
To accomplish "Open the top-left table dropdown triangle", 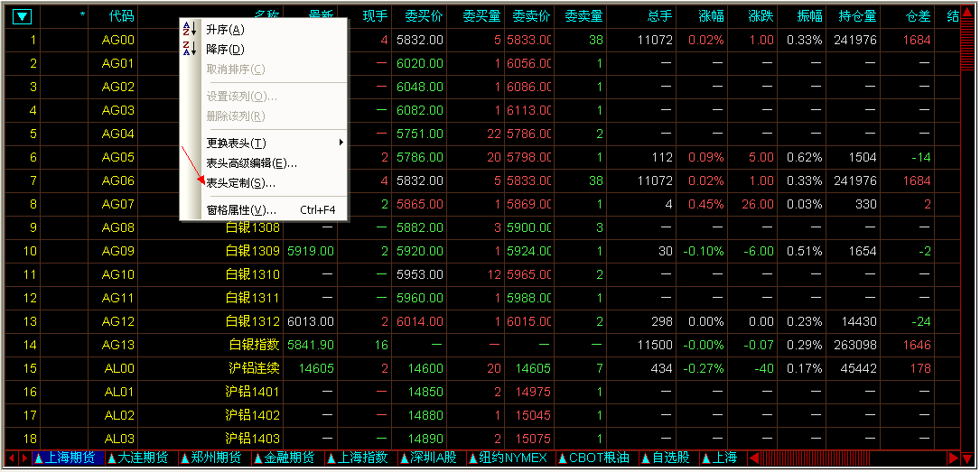I will point(22,17).
